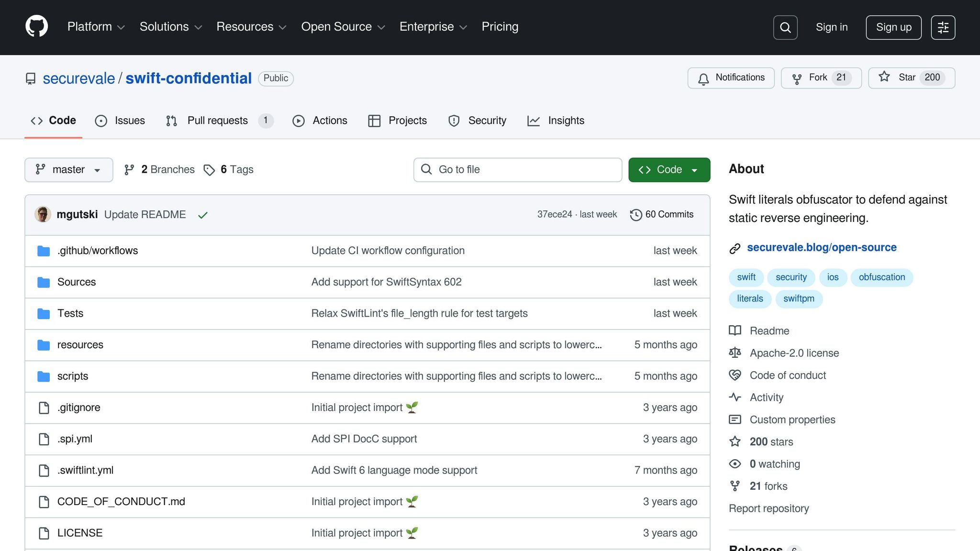The width and height of the screenshot is (980, 551).
Task: Click the Notifications bell button
Action: tap(731, 78)
